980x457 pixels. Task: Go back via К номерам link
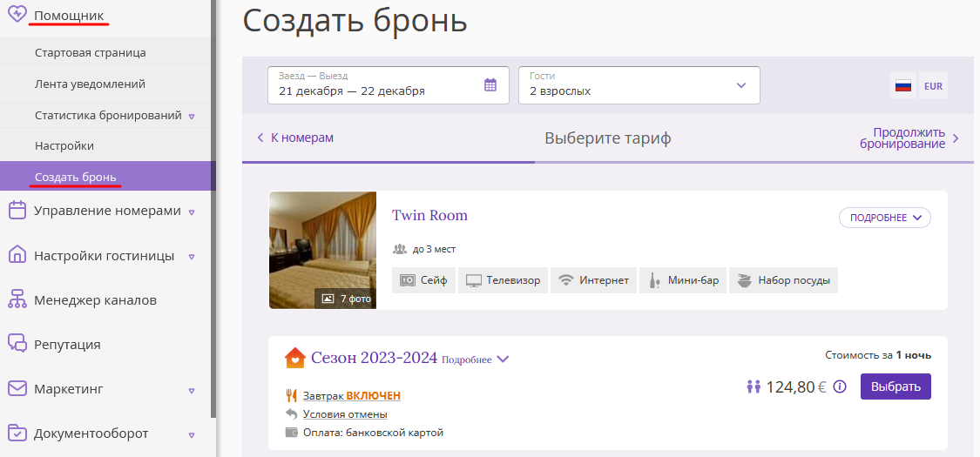click(295, 138)
